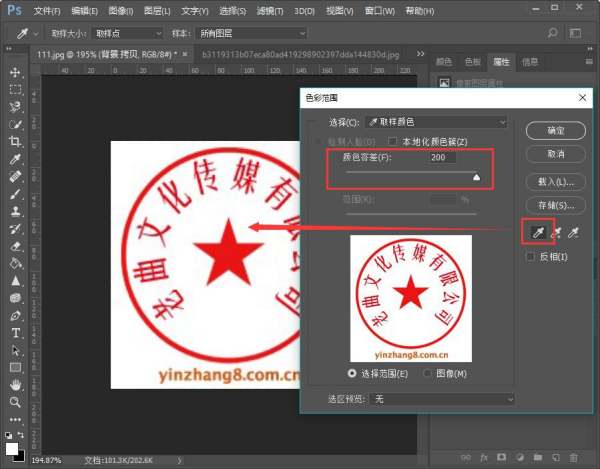600x469 pixels.
Task: Toggle the 反相 invert checkbox
Action: [532, 257]
